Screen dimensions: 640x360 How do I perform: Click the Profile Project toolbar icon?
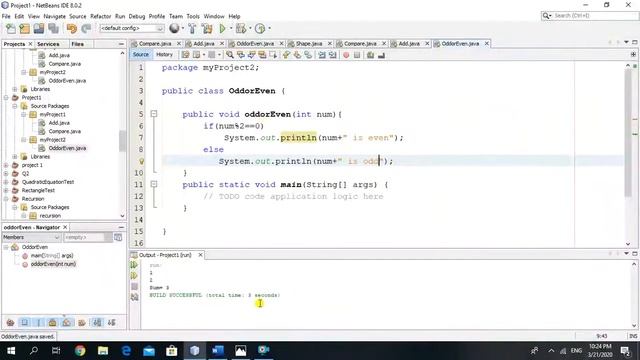(260, 29)
